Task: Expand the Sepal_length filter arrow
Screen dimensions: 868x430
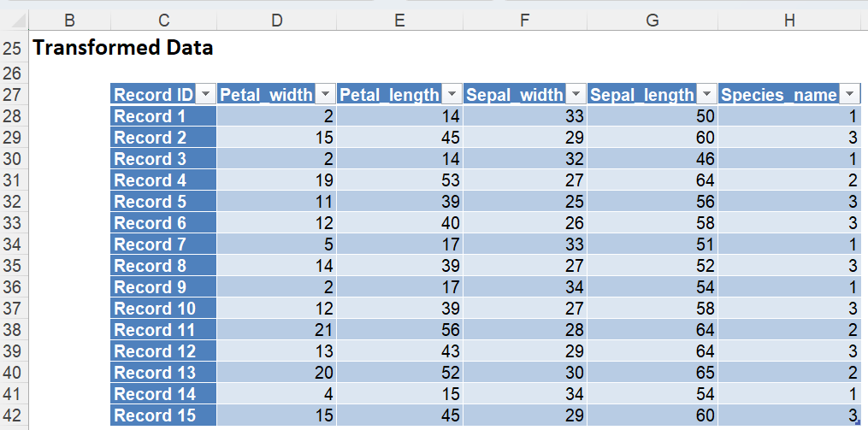Action: pyautogui.click(x=707, y=95)
